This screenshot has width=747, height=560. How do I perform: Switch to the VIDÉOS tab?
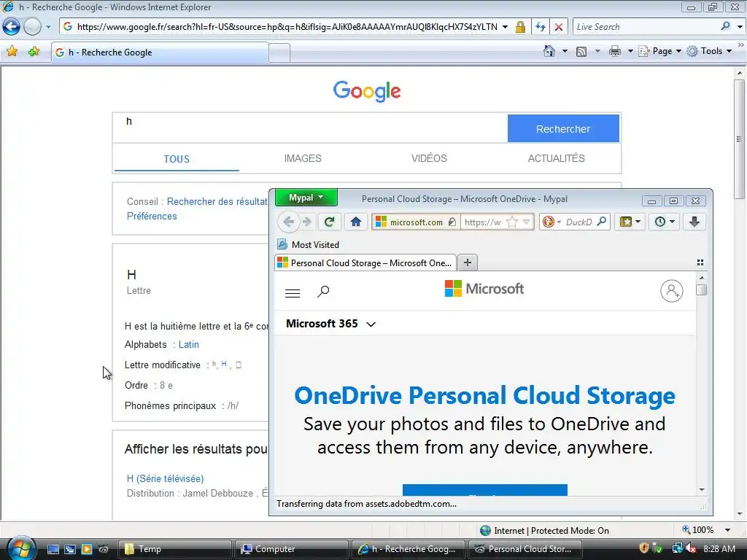tap(429, 158)
